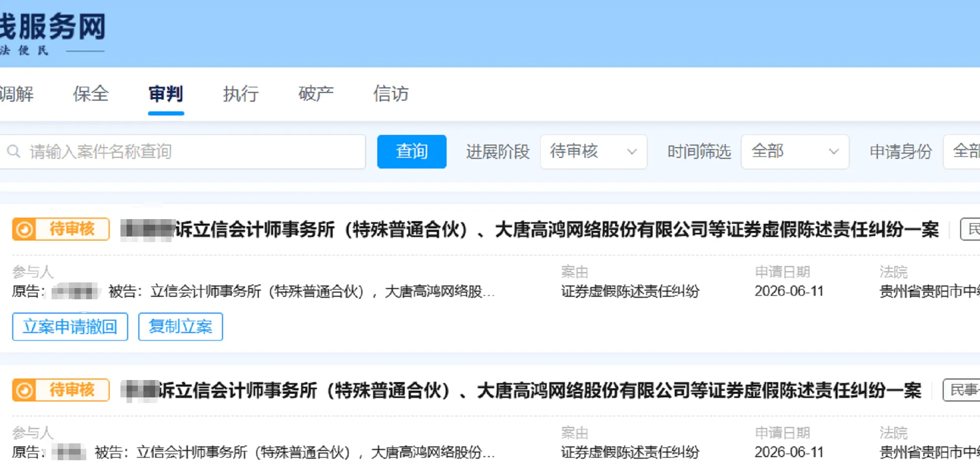Click the 待审核 badge on first case
The height and width of the screenshot is (474, 980).
click(x=61, y=229)
